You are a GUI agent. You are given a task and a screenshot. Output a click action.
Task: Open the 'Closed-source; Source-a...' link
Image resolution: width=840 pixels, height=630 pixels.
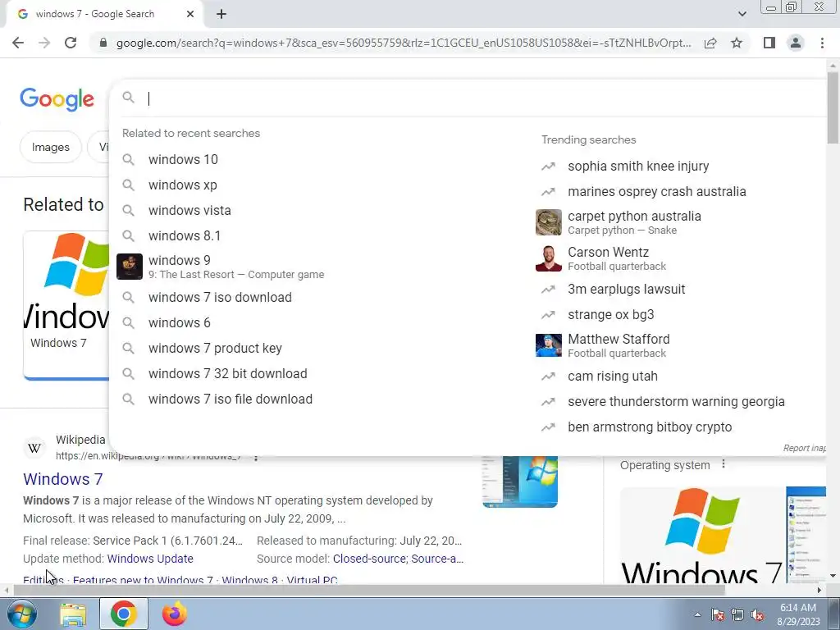coord(398,558)
